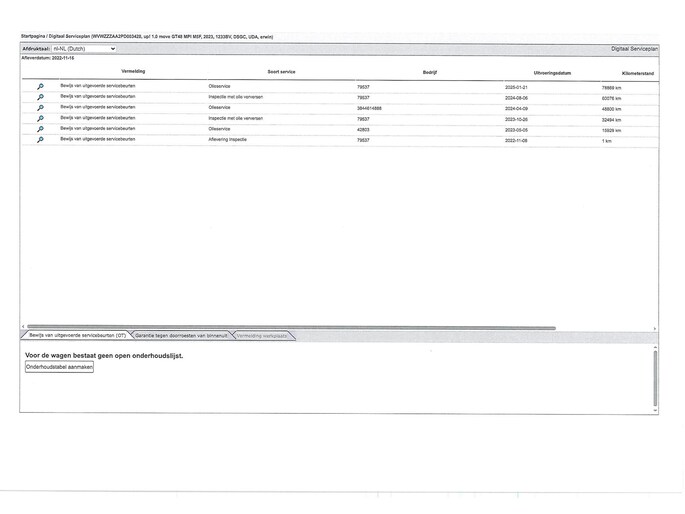
Task: Click the horizontal scrollbar under the table
Action: point(291,327)
